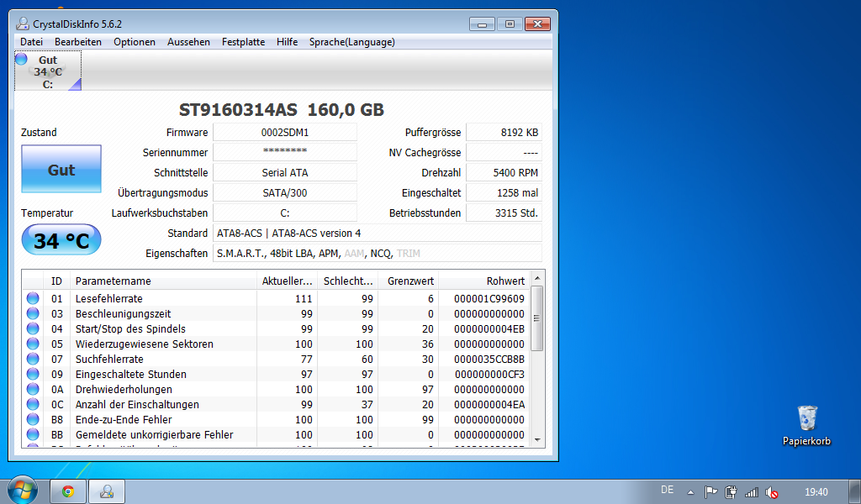Click the blue Gut health status button
This screenshot has height=504, width=861.
click(x=61, y=169)
